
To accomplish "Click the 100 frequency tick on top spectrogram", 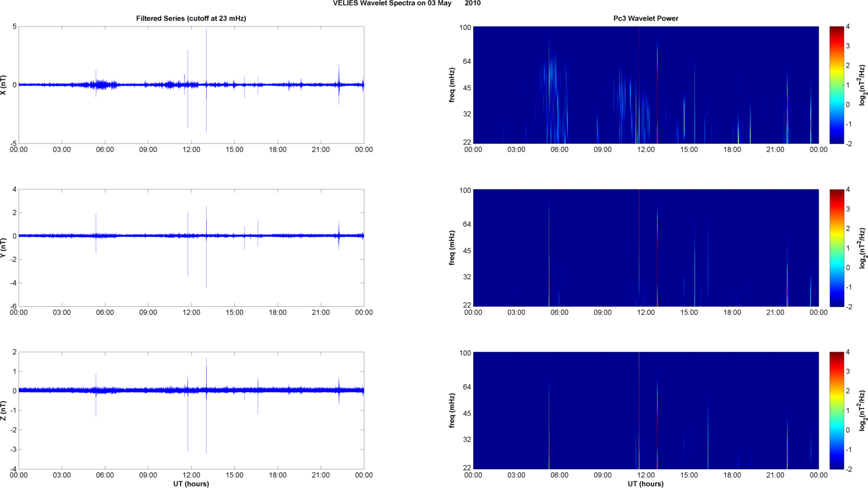I will [465, 28].
